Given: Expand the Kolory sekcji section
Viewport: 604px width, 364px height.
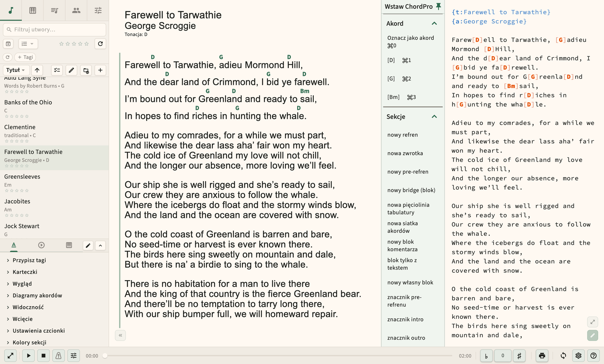Looking at the screenshot, I should click(x=54, y=342).
